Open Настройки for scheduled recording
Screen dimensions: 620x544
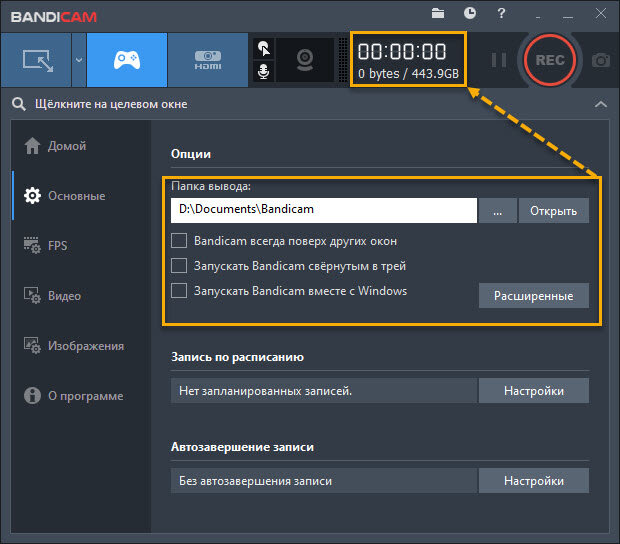534,391
